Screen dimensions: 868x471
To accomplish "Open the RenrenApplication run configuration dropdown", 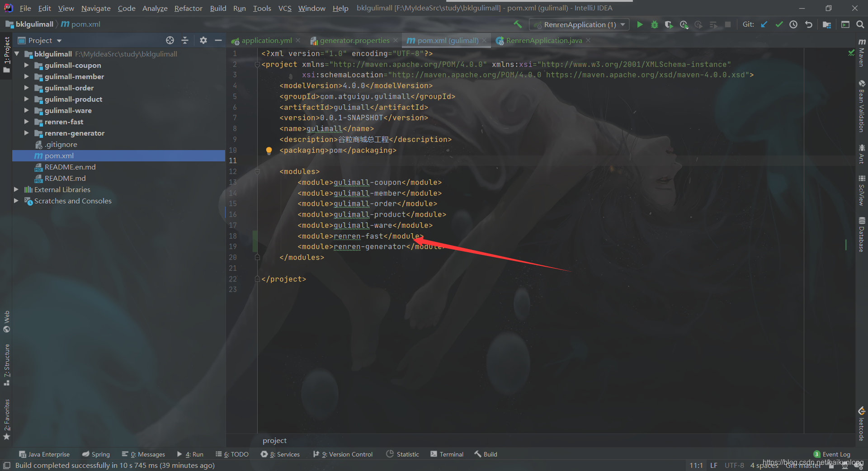I will pos(580,24).
